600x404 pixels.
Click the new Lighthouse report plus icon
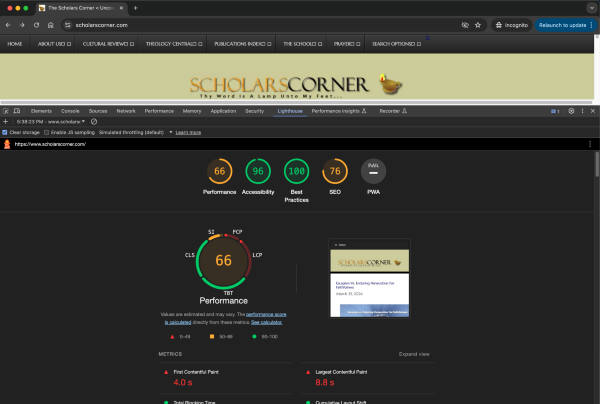(x=5, y=122)
